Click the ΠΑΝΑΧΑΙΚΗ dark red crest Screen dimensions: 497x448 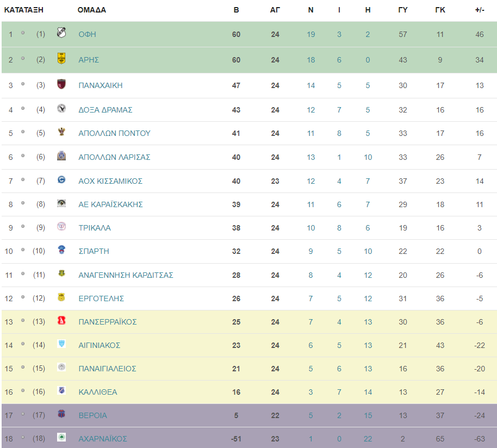click(x=61, y=84)
